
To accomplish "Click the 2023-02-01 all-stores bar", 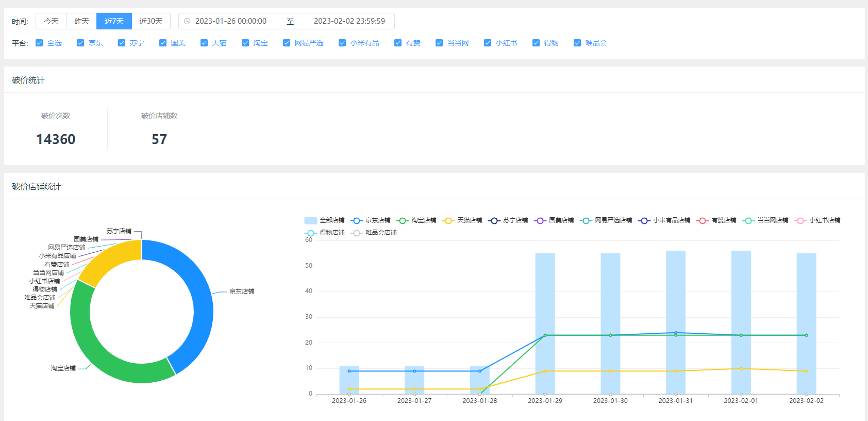I will 741,322.
